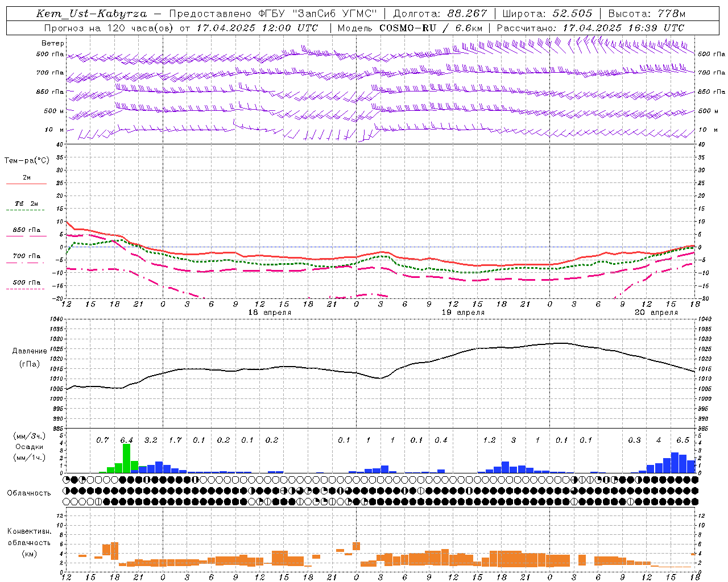This screenshot has height=582, width=728.
Task: Click the Облачность panel label
Action: [x=28, y=493]
